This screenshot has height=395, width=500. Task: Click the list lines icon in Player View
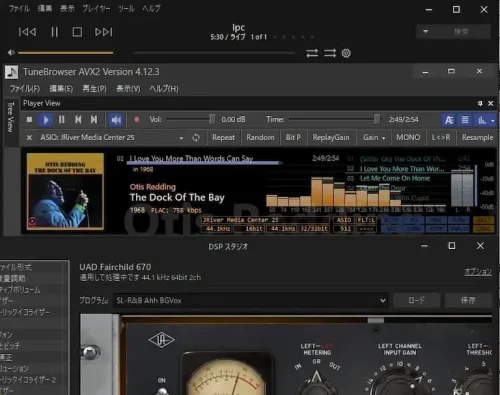(x=465, y=120)
